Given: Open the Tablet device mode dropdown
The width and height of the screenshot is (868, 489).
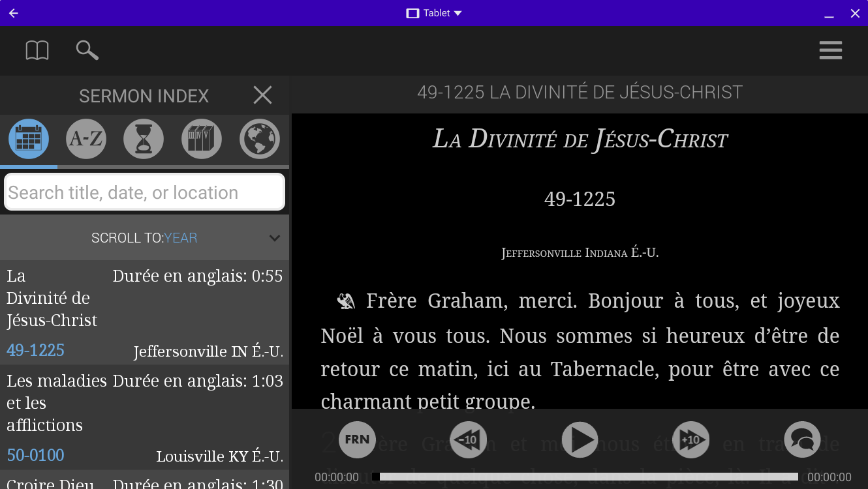Looking at the screenshot, I should pyautogui.click(x=434, y=13).
